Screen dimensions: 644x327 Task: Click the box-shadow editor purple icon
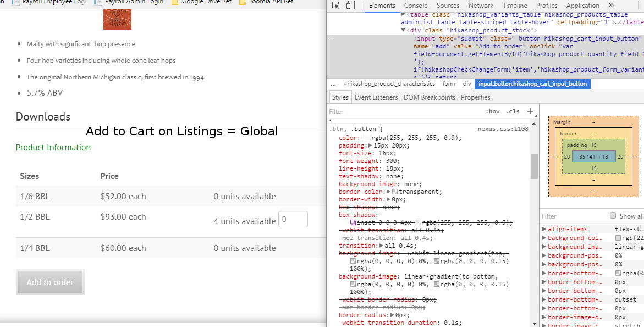(353, 222)
